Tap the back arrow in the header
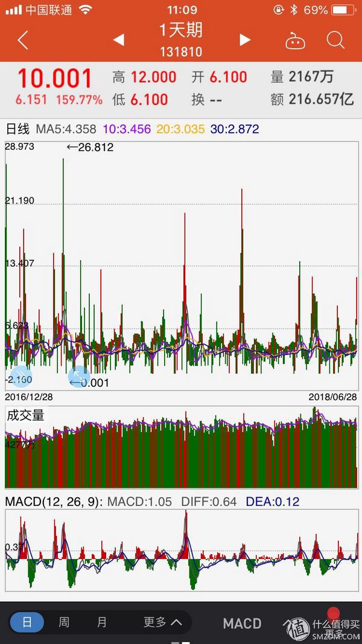The image size is (362, 644). click(23, 40)
